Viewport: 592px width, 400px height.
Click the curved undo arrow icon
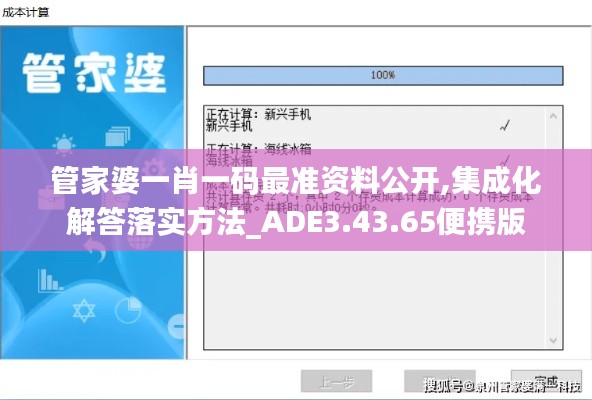coord(94,252)
